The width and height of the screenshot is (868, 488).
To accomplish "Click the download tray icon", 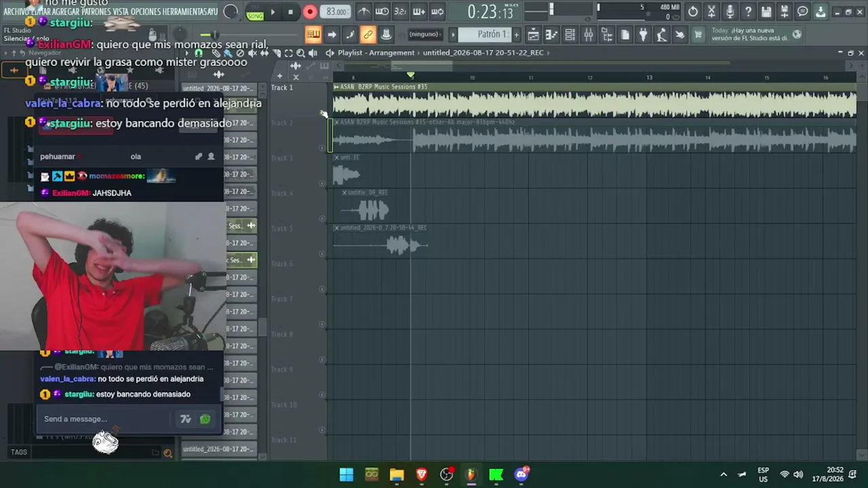I will click(821, 12).
